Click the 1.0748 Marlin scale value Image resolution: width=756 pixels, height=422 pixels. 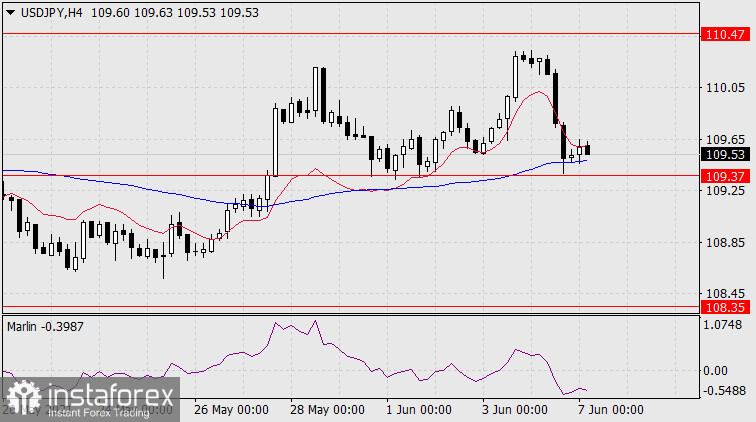[x=726, y=325]
